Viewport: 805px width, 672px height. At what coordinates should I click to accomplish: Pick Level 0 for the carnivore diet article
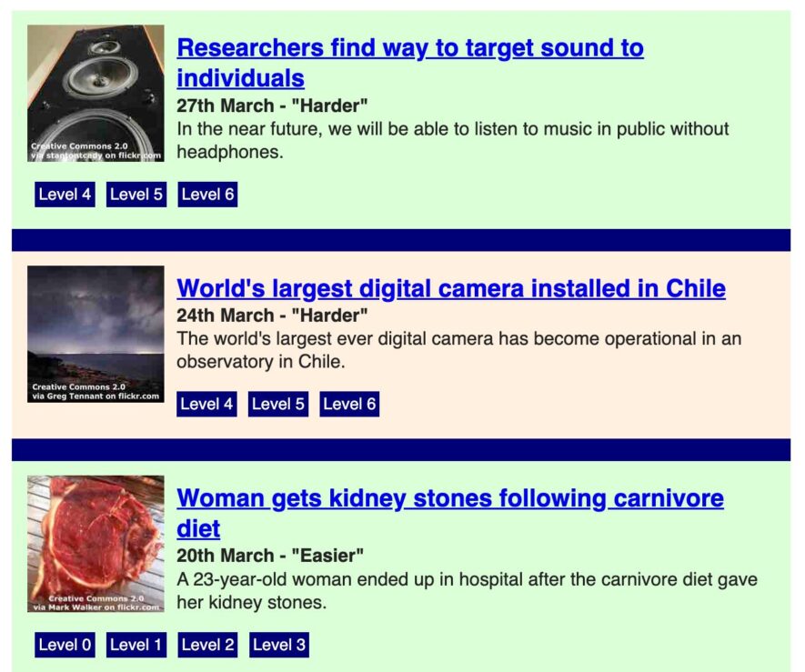[65, 645]
